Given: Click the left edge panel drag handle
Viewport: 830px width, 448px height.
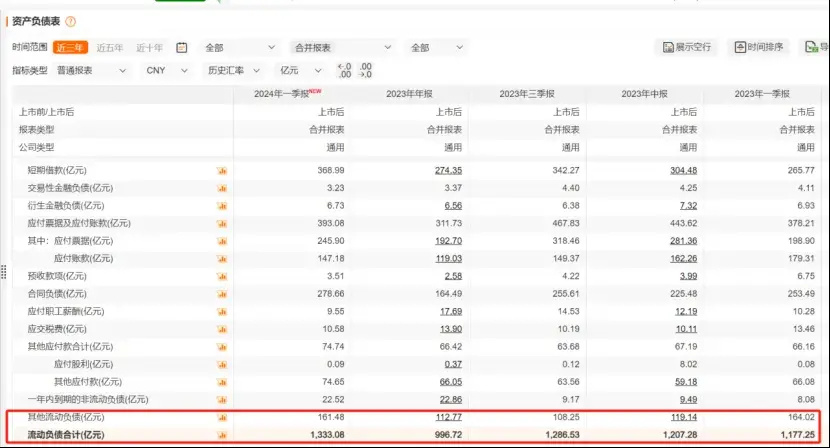Looking at the screenshot, I should point(4,272).
